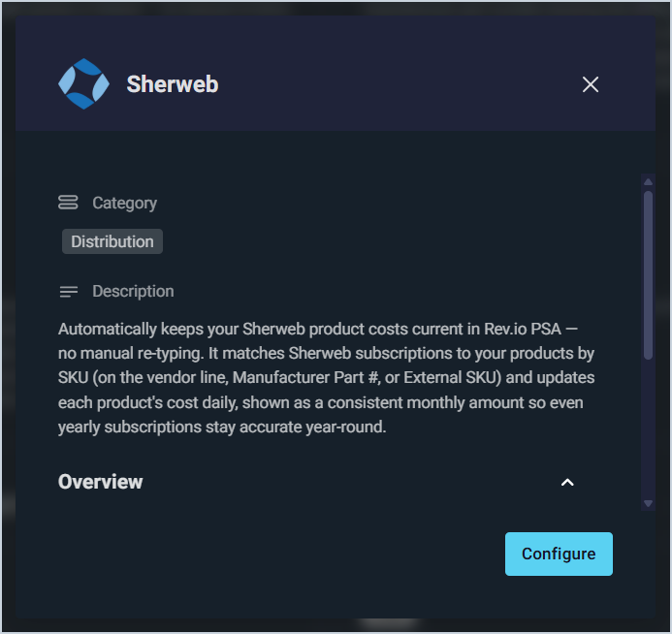Click 'Automatically' at the start of the description

pos(108,330)
